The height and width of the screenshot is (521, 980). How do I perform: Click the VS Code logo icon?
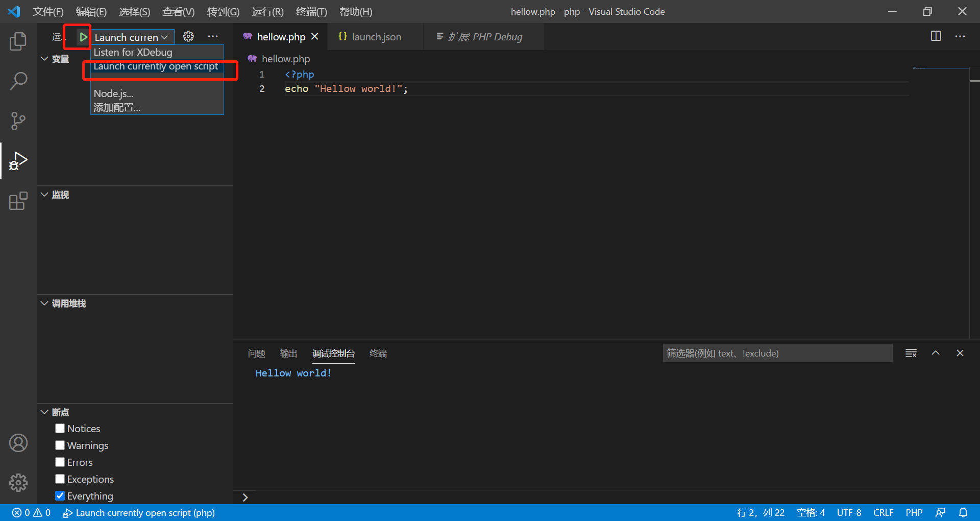pos(14,11)
